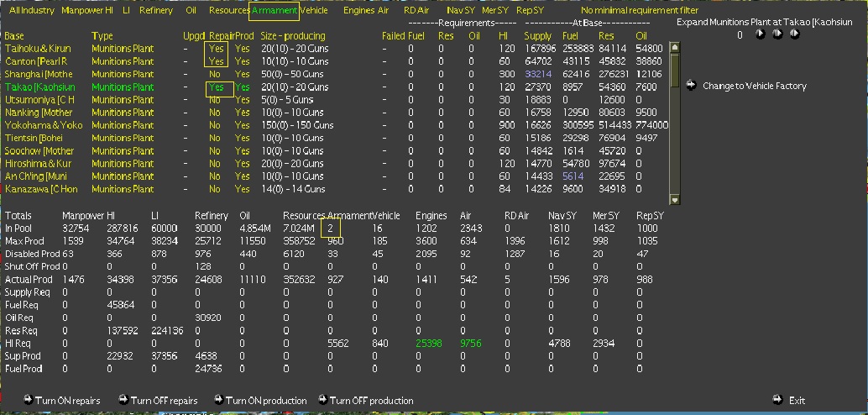Toggle the No minimal requirement filter
The image size is (868, 415).
tap(640, 11)
